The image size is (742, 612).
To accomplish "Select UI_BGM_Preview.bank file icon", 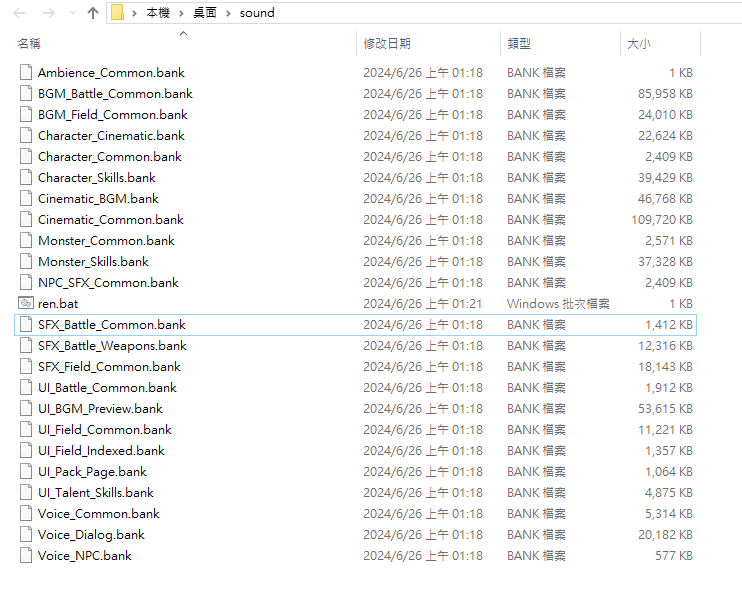I will [x=26, y=408].
